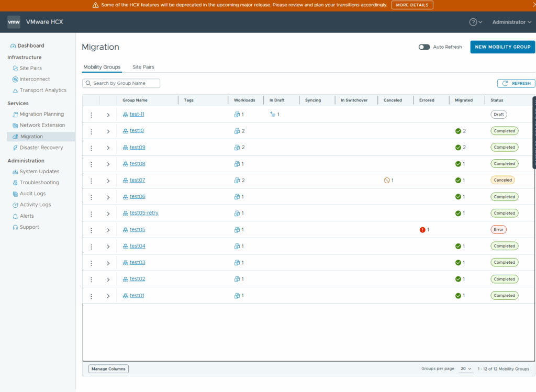Expand the test-11 mobility group row

coord(108,115)
